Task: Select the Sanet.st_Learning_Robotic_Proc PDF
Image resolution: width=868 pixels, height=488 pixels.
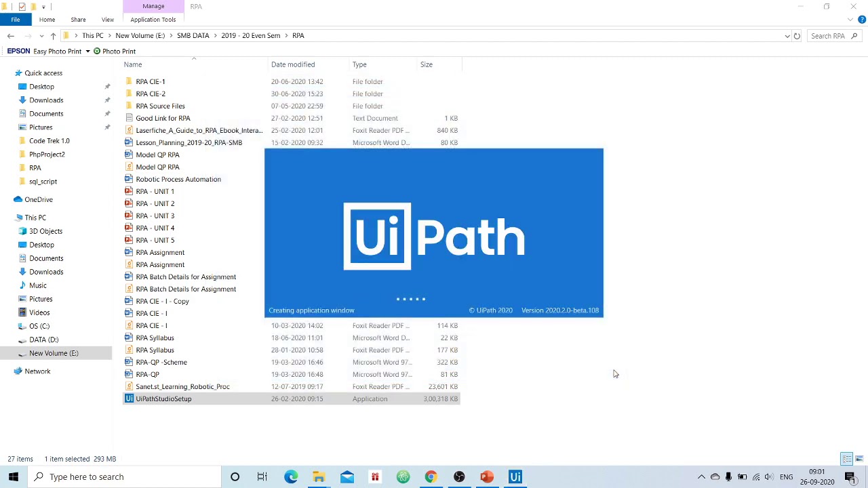Action: tap(182, 386)
